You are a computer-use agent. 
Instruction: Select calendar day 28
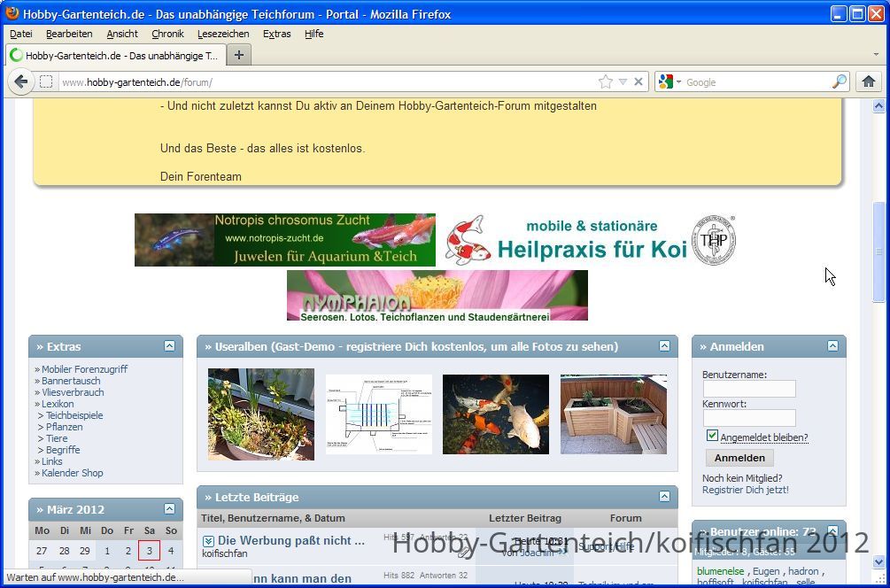click(64, 551)
